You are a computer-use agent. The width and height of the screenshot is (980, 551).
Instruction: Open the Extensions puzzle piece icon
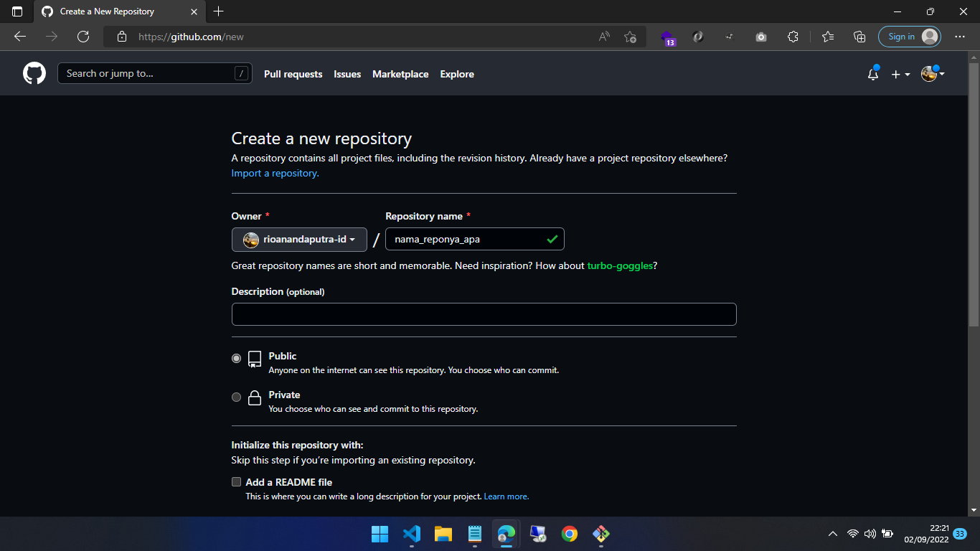point(793,37)
